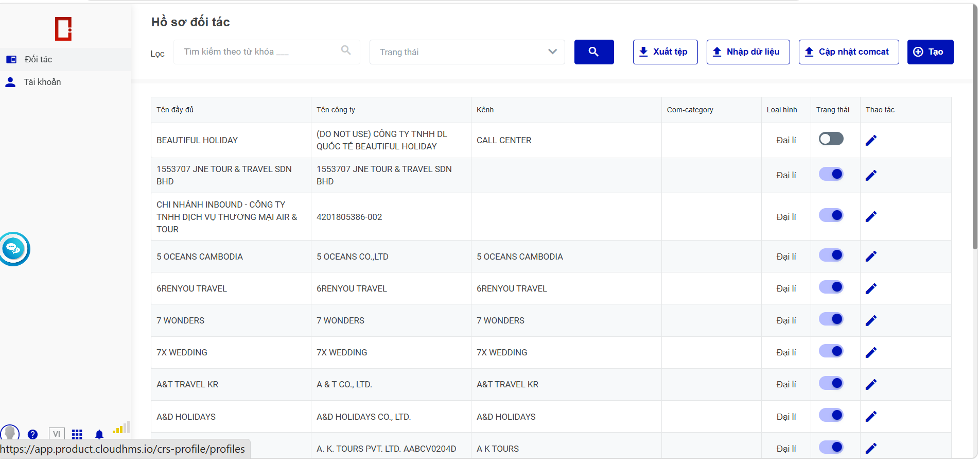Click the Cập nhật comcat button
The height and width of the screenshot is (461, 980).
pyautogui.click(x=849, y=52)
